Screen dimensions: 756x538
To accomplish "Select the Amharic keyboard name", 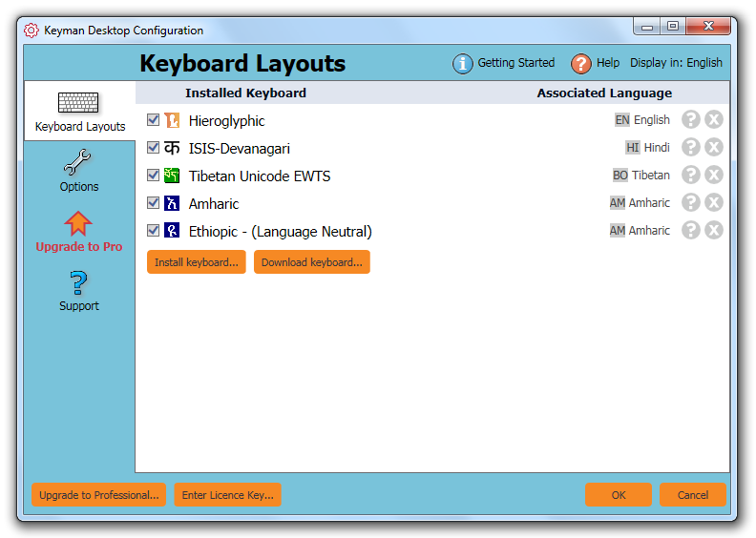I will (x=214, y=204).
